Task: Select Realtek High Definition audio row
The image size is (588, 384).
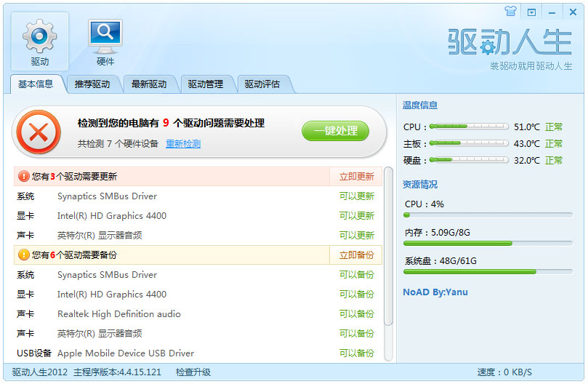Action: tap(198, 313)
